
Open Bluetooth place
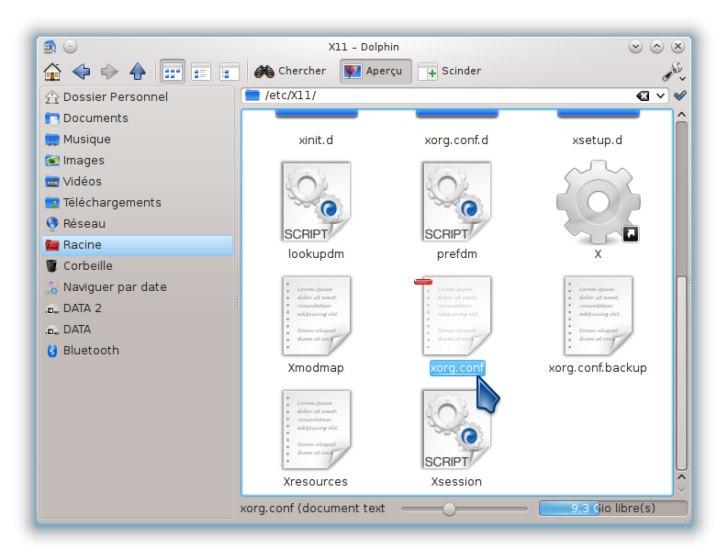click(137, 351)
